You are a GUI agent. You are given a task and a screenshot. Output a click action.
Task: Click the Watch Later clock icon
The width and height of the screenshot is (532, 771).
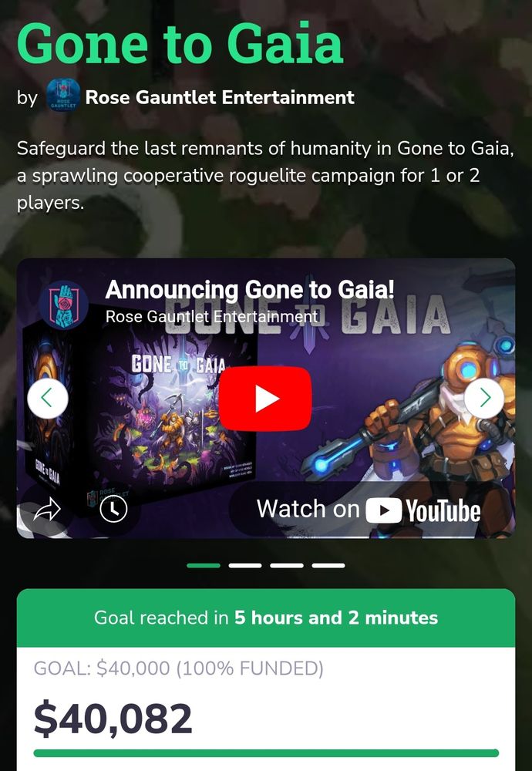pos(113,510)
